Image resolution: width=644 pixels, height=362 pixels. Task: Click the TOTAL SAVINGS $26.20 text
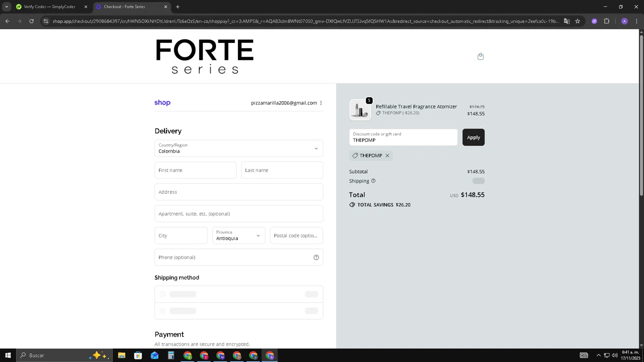pyautogui.click(x=384, y=205)
